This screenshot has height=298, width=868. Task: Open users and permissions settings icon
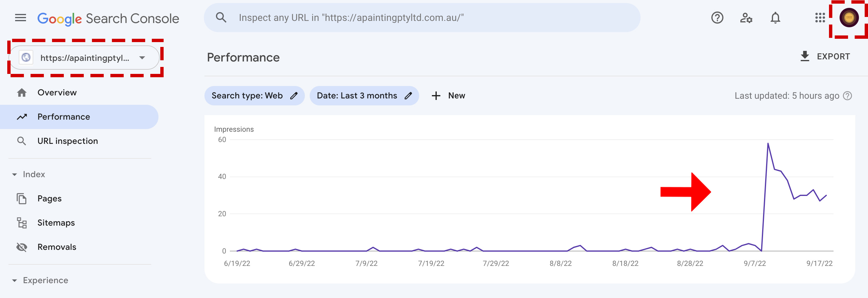pyautogui.click(x=746, y=18)
